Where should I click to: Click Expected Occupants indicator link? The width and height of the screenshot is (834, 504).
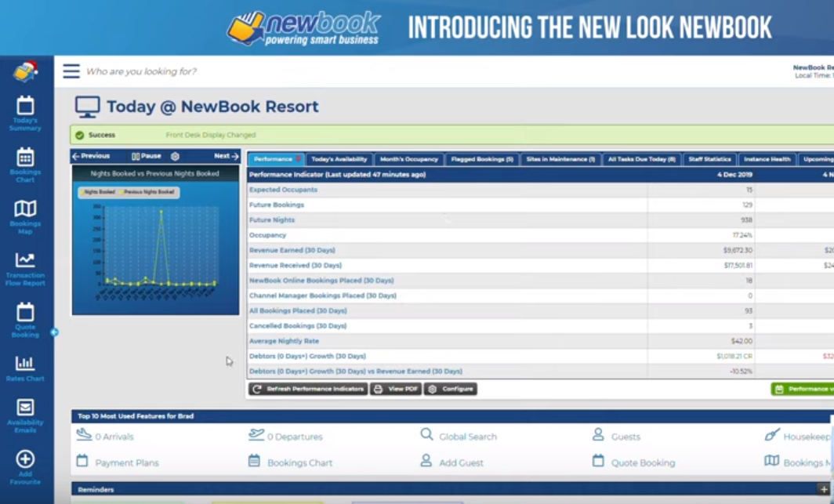(x=283, y=190)
